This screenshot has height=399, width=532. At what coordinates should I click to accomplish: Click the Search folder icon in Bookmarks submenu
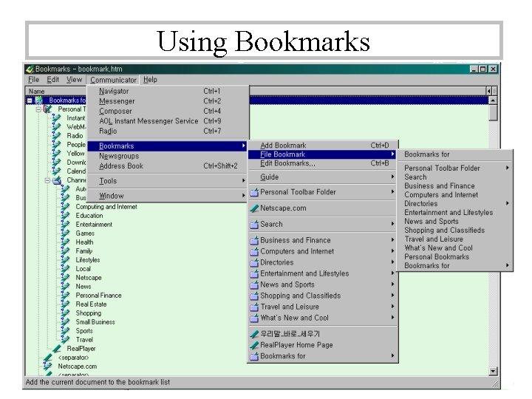click(254, 225)
